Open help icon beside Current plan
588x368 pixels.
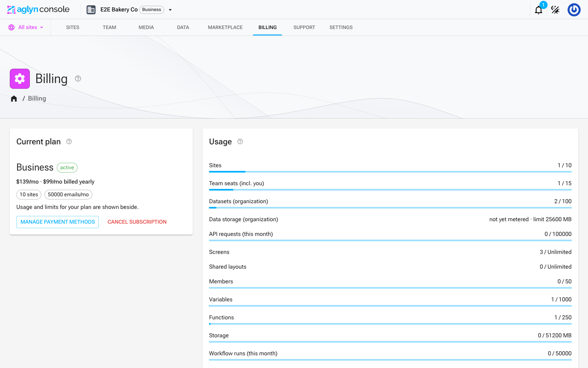coord(69,141)
